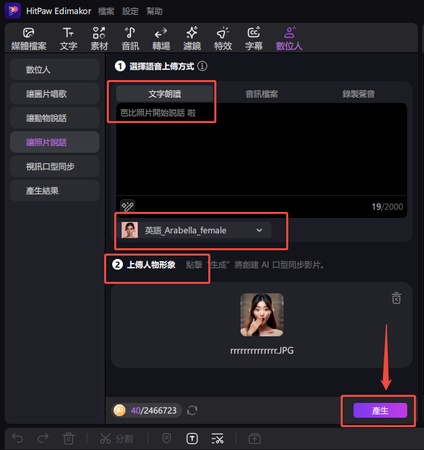Open the 設定 menu
This screenshot has height=450, width=424.
coord(130,11)
